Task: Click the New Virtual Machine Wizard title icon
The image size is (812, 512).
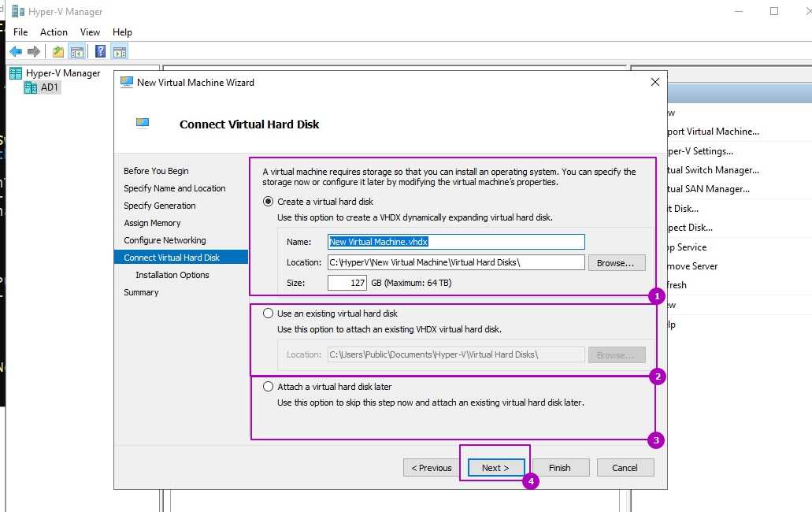Action: click(126, 82)
